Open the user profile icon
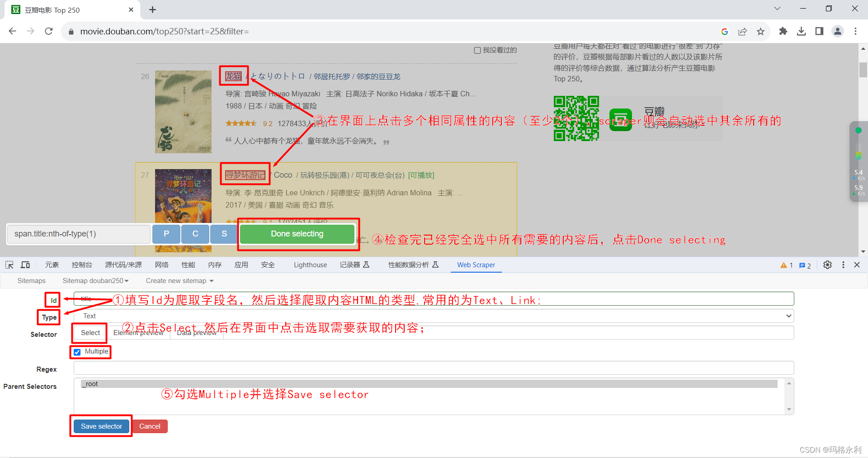 (x=838, y=31)
